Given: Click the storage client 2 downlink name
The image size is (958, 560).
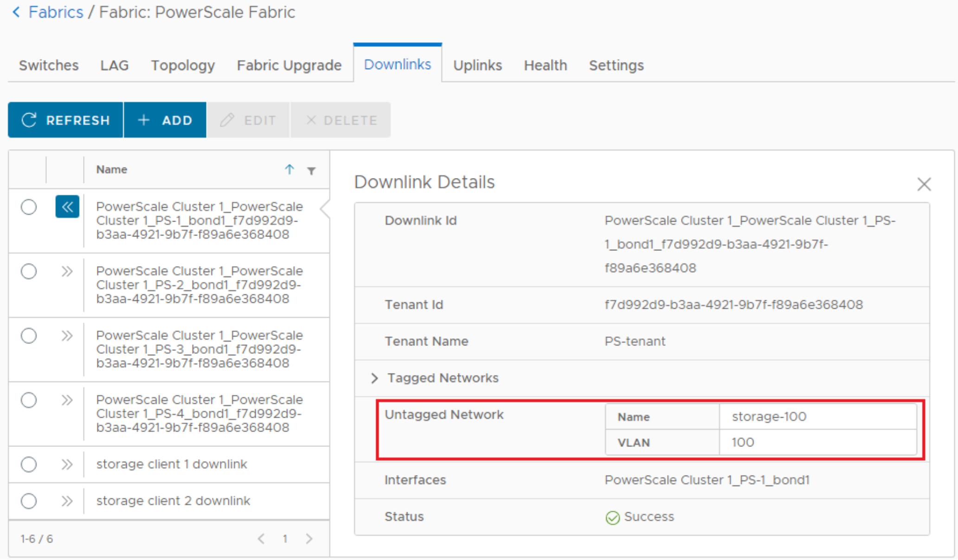Looking at the screenshot, I should tap(173, 501).
